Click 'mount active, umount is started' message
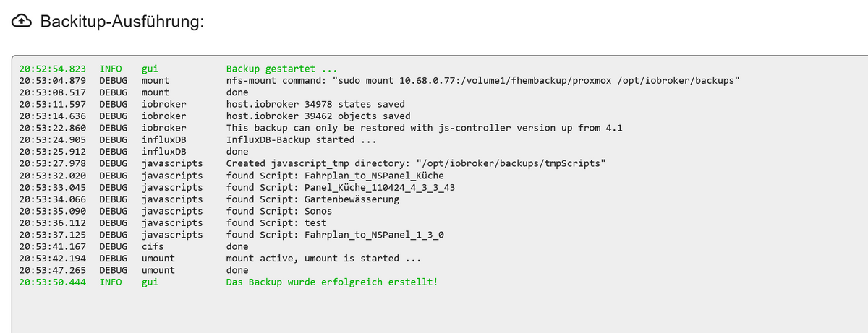Screen dimensions: 868x333 coord(323,259)
